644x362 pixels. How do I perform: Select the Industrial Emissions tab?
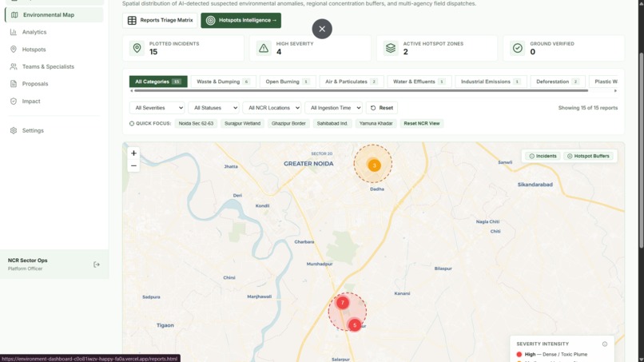[x=491, y=82]
